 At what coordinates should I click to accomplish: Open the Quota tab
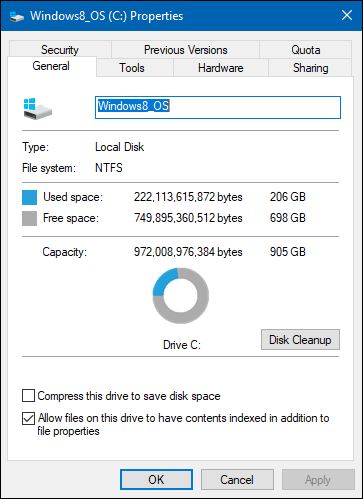(306, 50)
